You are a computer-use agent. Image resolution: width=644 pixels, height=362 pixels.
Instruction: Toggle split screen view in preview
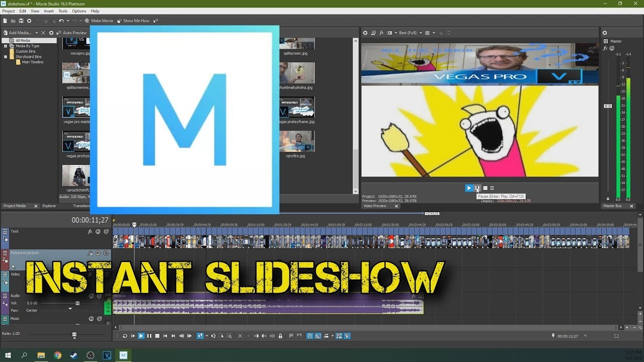pos(389,33)
